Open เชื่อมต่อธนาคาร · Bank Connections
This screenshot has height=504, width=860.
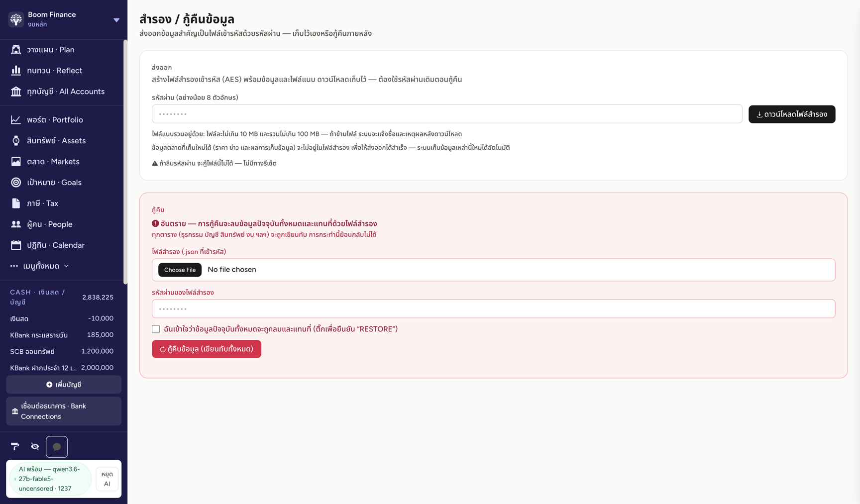[x=64, y=411]
